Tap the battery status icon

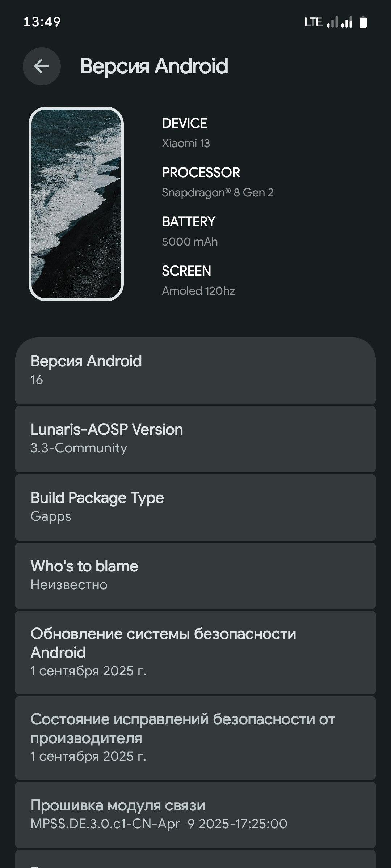click(363, 22)
